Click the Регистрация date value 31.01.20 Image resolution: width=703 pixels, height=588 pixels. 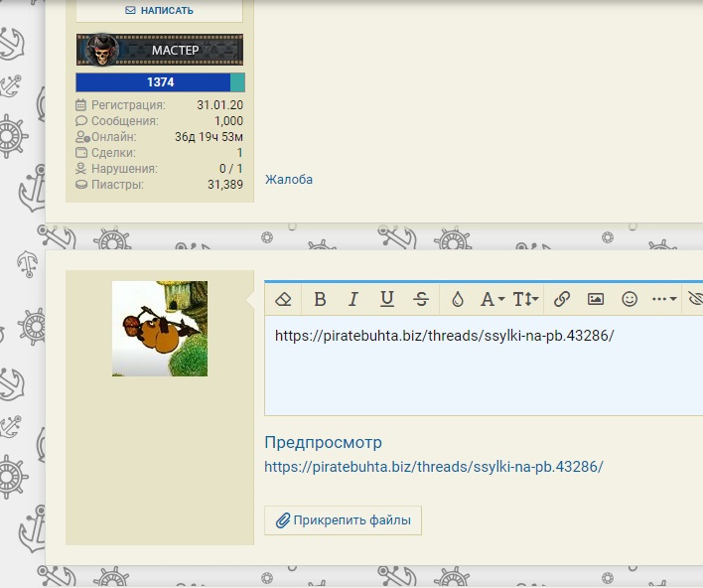[x=219, y=105]
